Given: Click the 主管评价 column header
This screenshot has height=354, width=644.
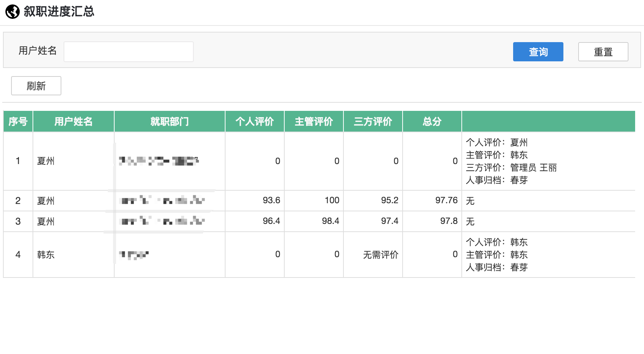Looking at the screenshot, I should pyautogui.click(x=314, y=122).
